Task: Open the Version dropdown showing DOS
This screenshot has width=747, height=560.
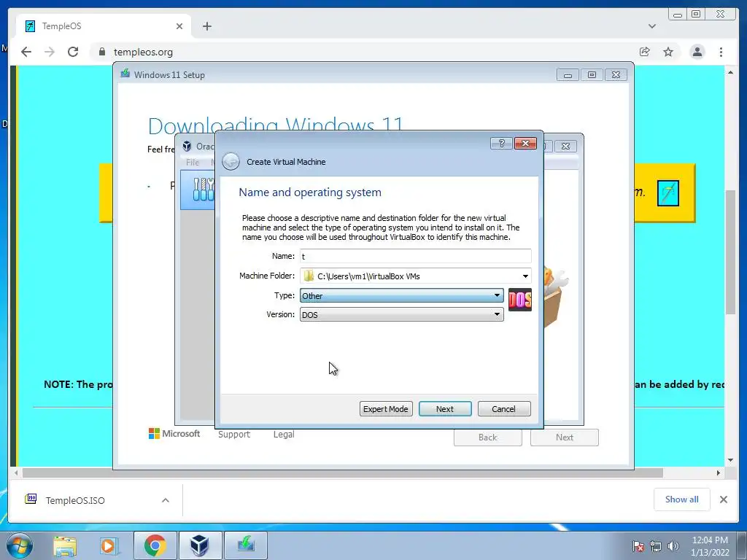Action: tap(401, 315)
